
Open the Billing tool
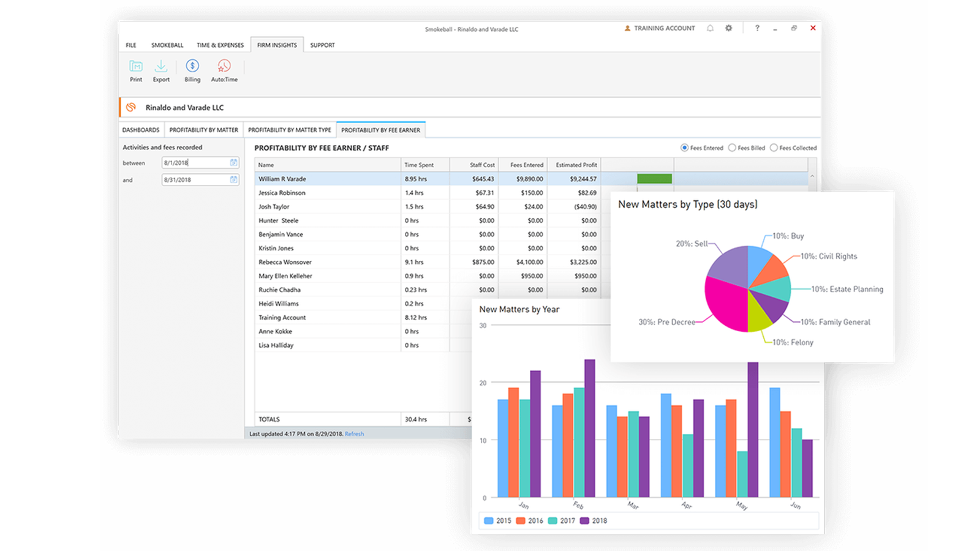pos(192,66)
